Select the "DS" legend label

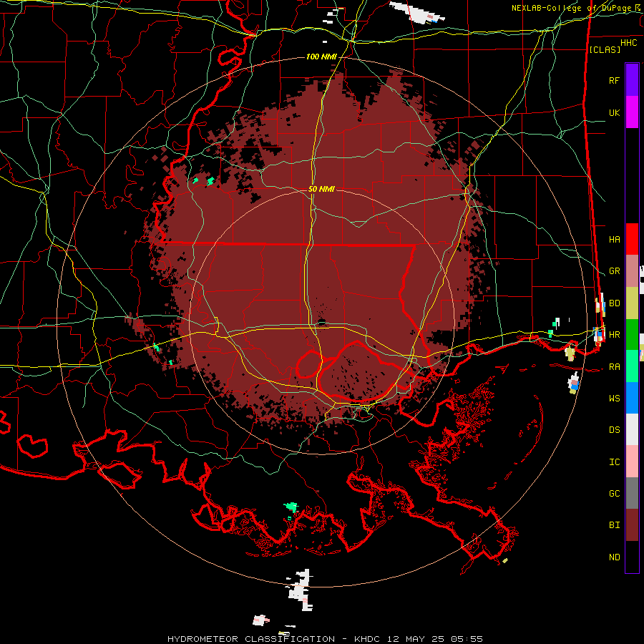614,430
